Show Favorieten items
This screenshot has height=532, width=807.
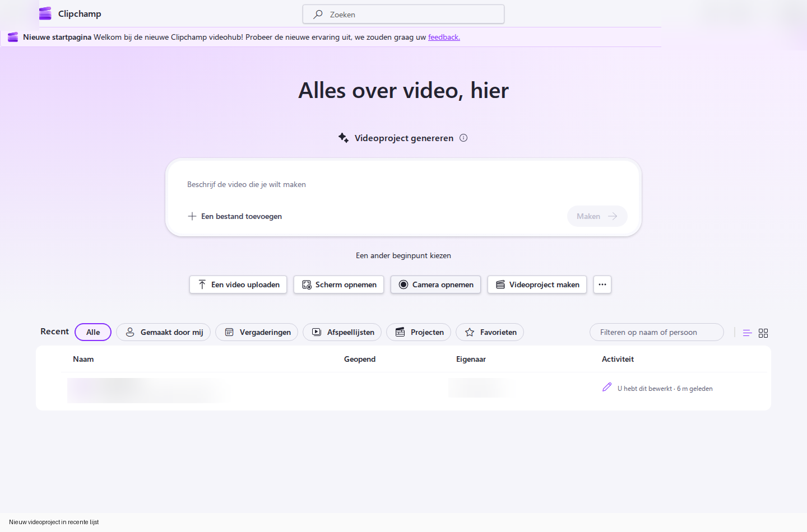pyautogui.click(x=490, y=332)
